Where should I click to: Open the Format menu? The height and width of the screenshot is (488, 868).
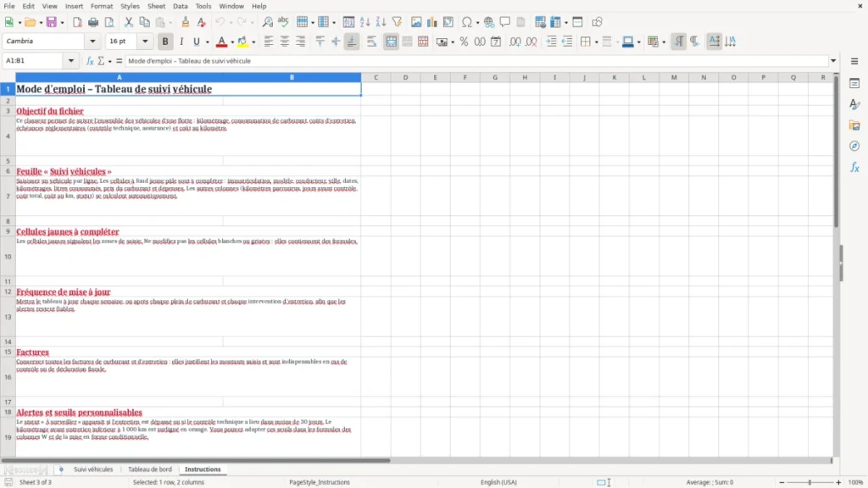point(102,6)
